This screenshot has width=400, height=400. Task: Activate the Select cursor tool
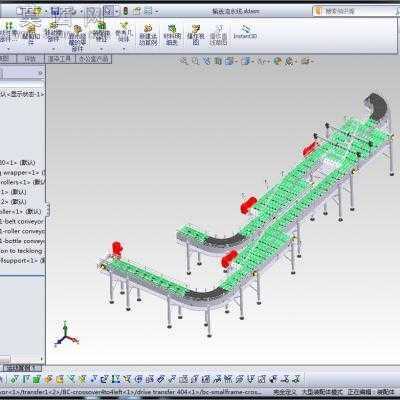108,11
